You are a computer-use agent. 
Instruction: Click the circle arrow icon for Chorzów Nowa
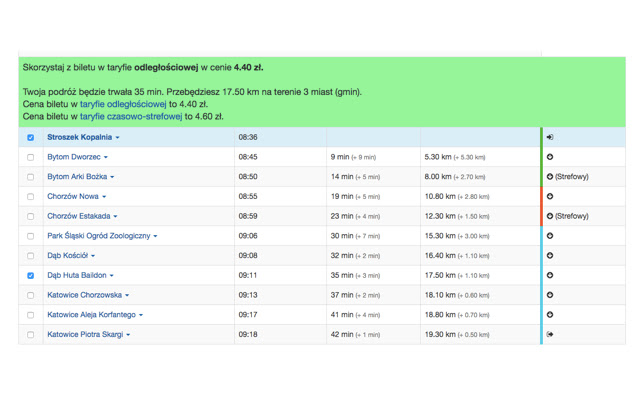pos(550,196)
